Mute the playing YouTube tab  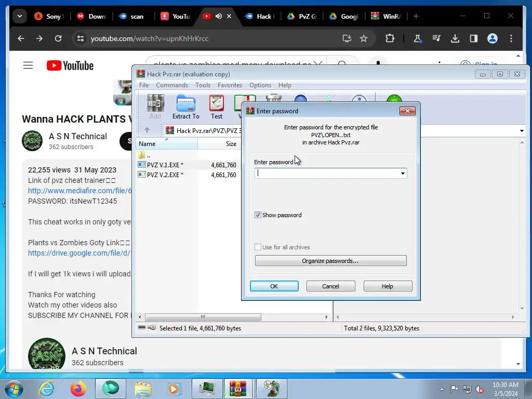219,16
